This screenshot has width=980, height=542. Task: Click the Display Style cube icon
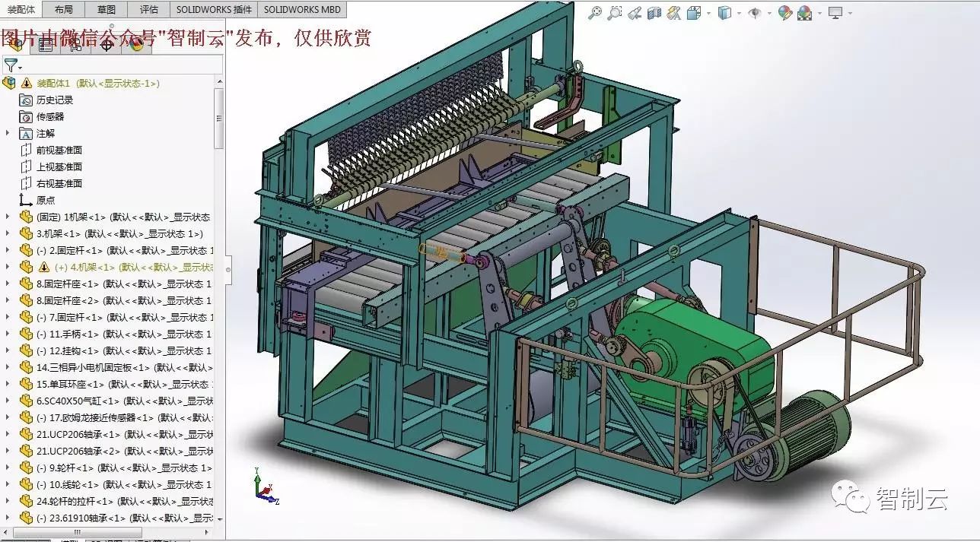724,13
